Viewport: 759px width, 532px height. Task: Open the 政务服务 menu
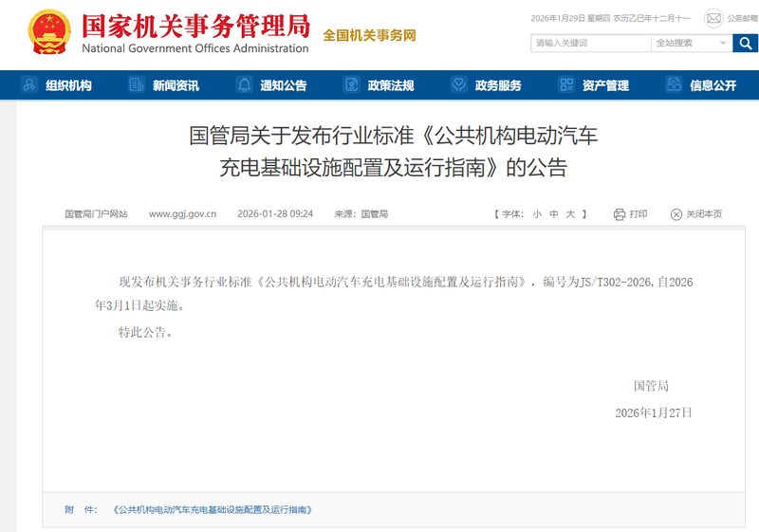(x=498, y=85)
